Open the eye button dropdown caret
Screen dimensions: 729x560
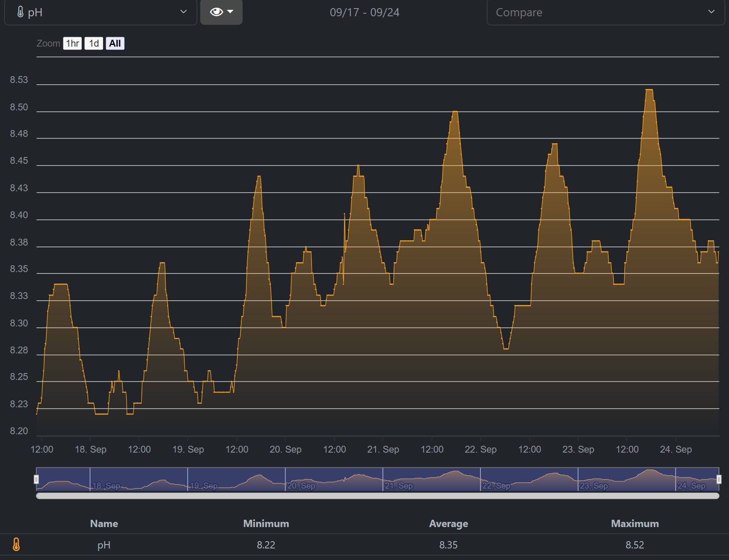pyautogui.click(x=231, y=12)
